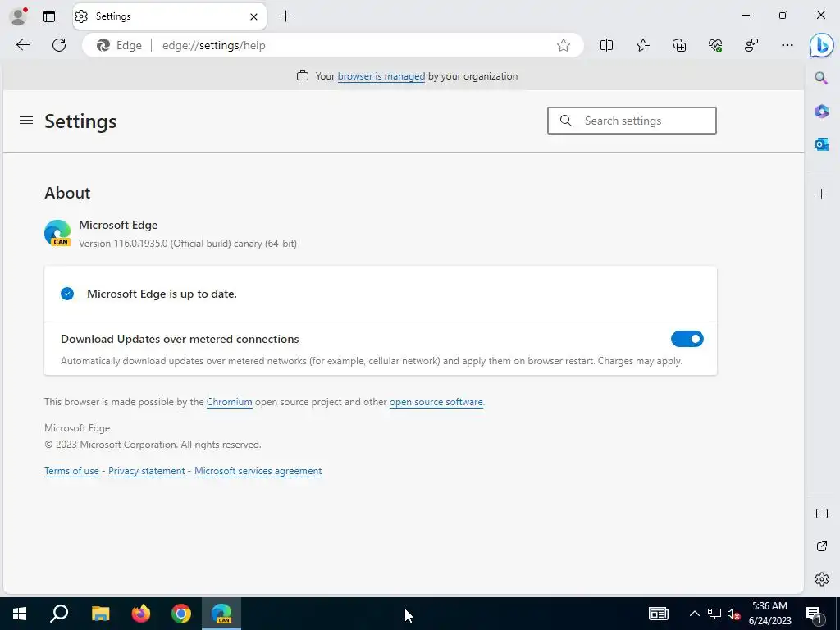Open news and interests taskbar icon
This screenshot has width=840, height=630.
659,614
